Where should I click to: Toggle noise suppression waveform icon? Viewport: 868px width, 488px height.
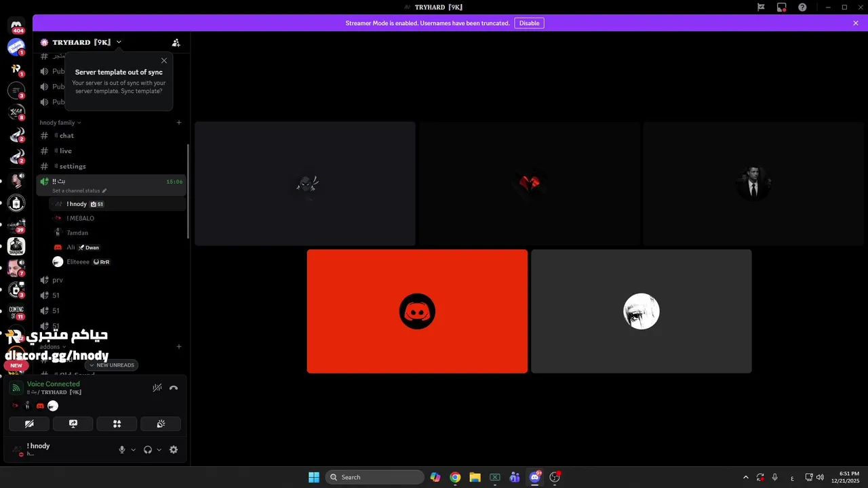pyautogui.click(x=157, y=388)
